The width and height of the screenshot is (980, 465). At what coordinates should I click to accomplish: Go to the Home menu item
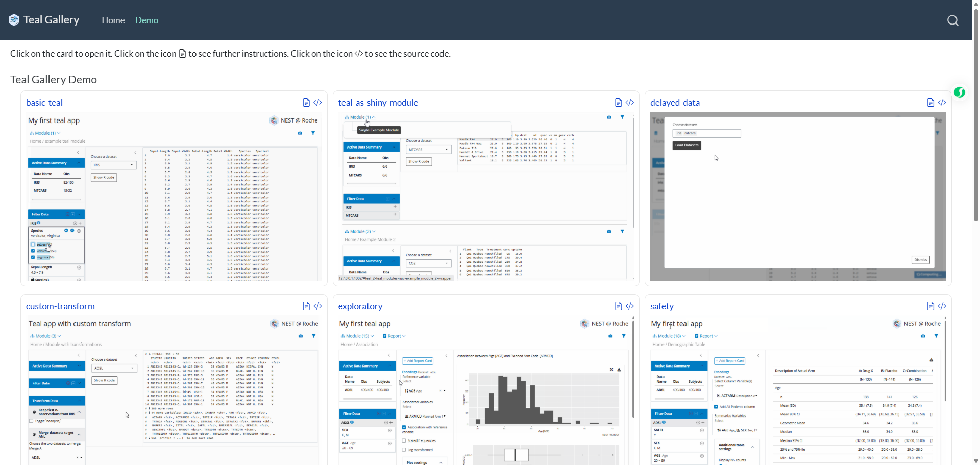click(113, 20)
